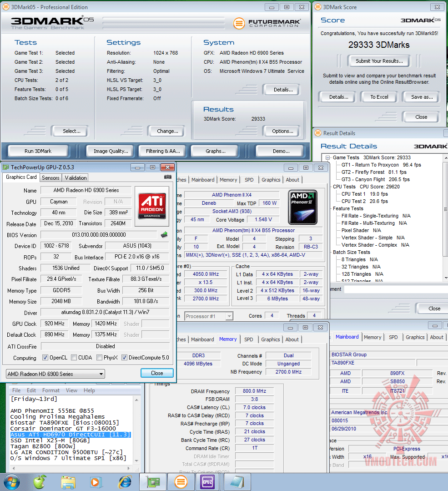Viewport: 448px width, 491px height.
Task: Click the Save as button
Action: coord(422,97)
